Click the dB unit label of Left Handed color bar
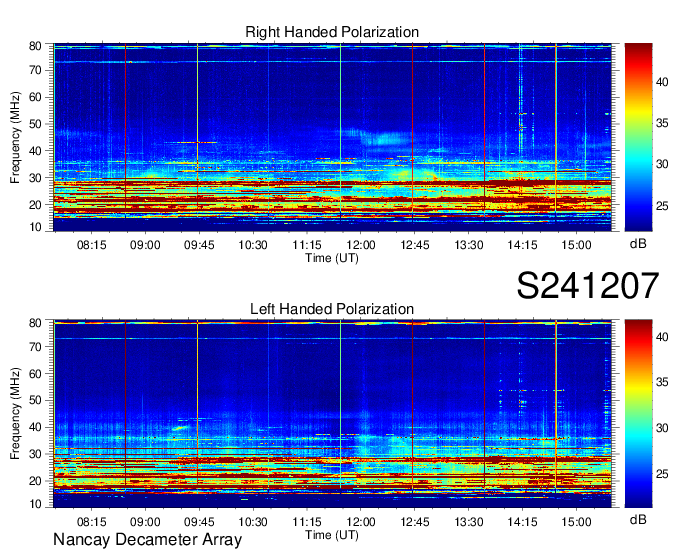 (x=638, y=519)
